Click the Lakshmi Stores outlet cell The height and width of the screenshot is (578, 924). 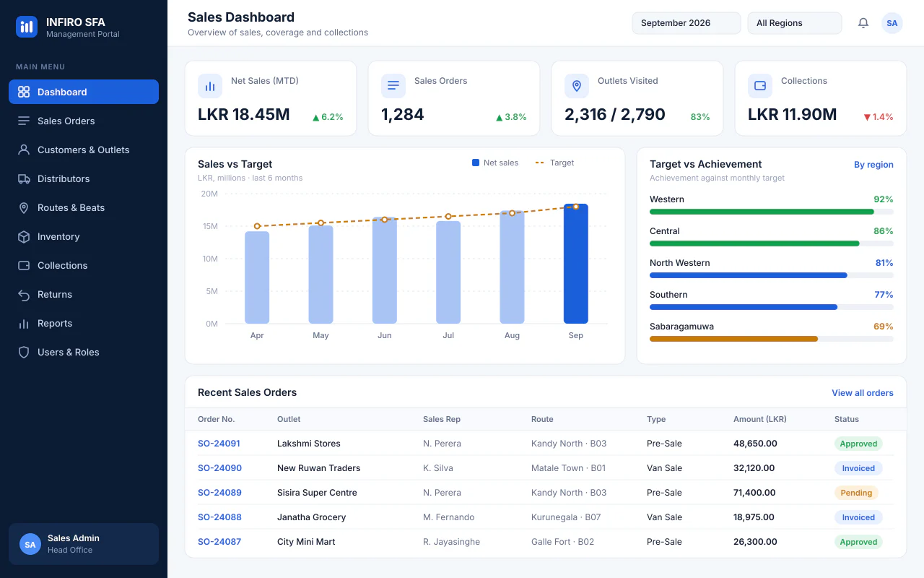309,444
